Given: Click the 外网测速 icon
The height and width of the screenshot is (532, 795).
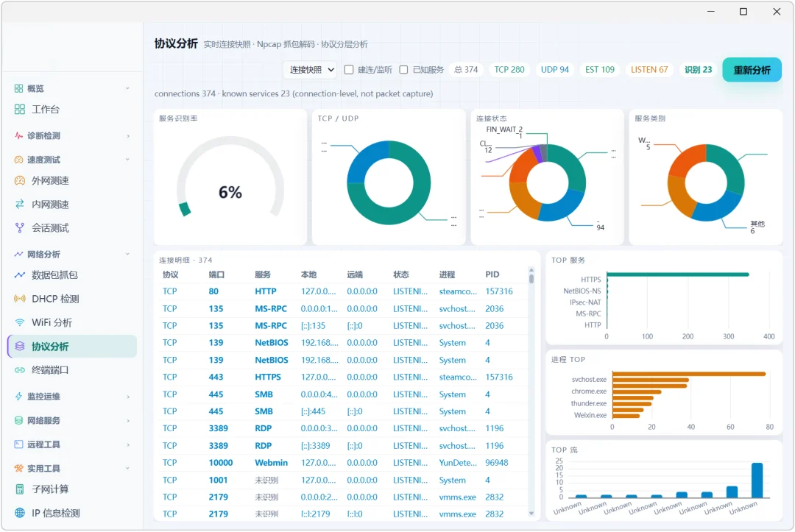Looking at the screenshot, I should [x=20, y=180].
